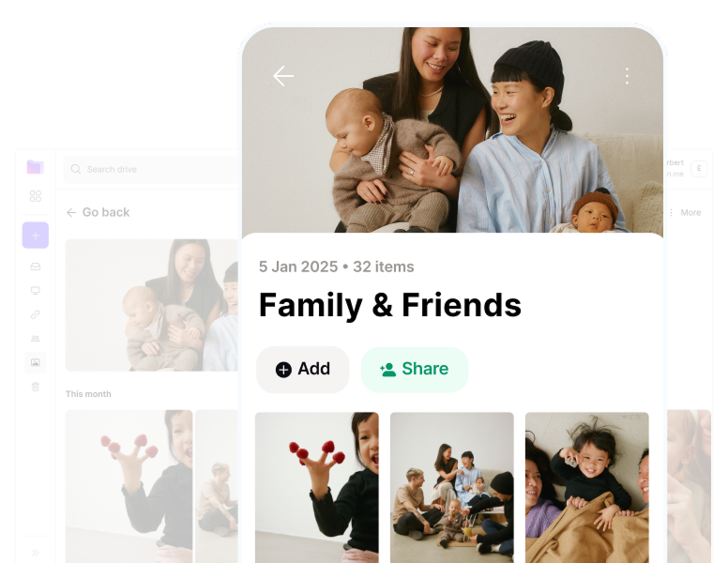Open the child under blanket photo
This screenshot has height=563, width=728.
[x=587, y=487]
